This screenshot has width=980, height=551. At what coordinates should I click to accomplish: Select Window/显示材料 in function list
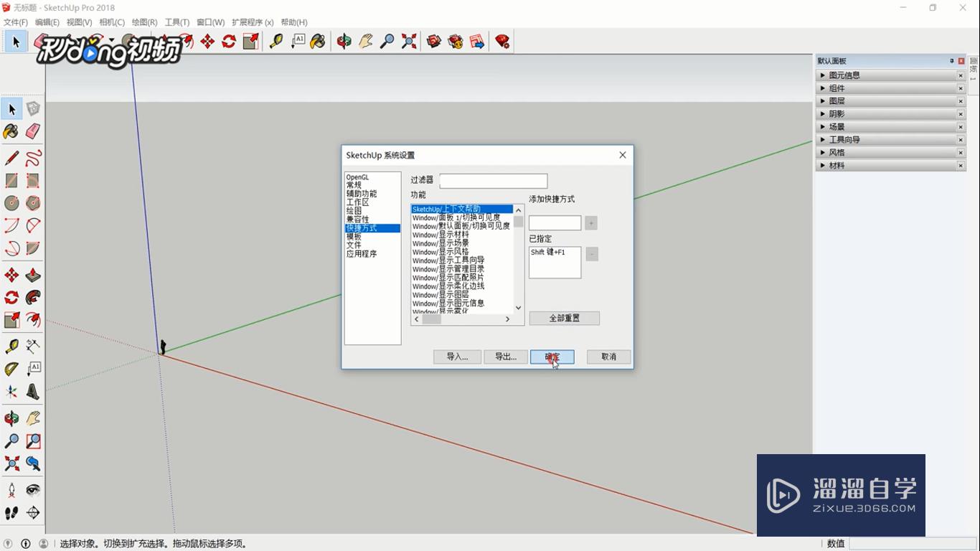(440, 235)
